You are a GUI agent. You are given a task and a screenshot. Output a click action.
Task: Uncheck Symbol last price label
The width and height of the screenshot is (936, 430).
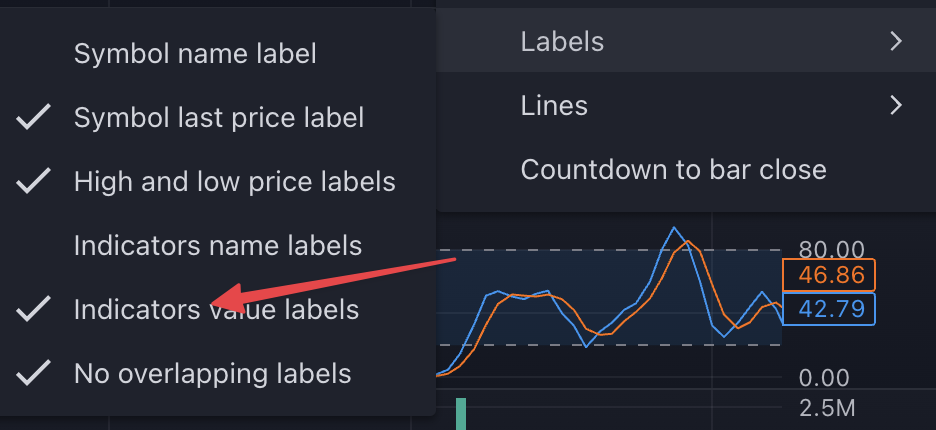218,118
